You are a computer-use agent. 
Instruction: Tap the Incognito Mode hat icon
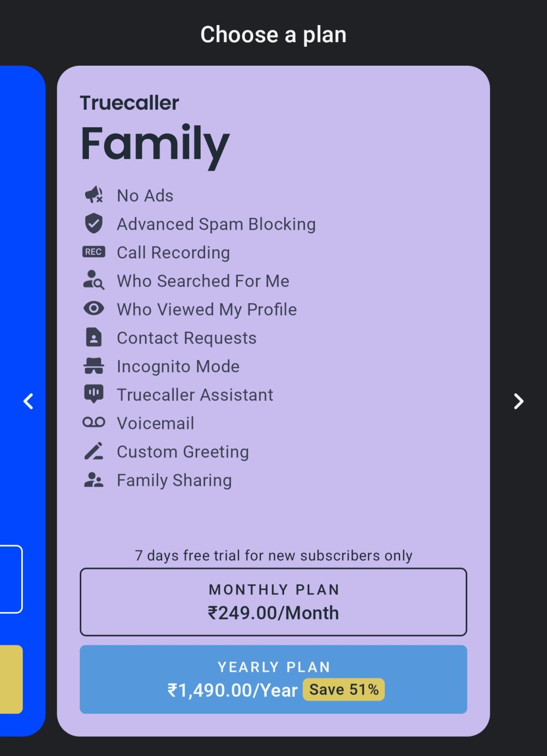click(94, 366)
